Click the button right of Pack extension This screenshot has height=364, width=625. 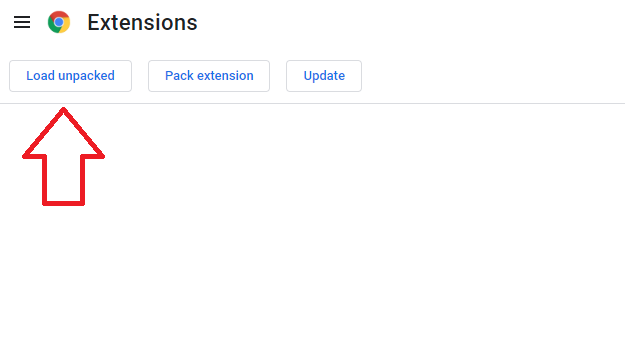[324, 76]
